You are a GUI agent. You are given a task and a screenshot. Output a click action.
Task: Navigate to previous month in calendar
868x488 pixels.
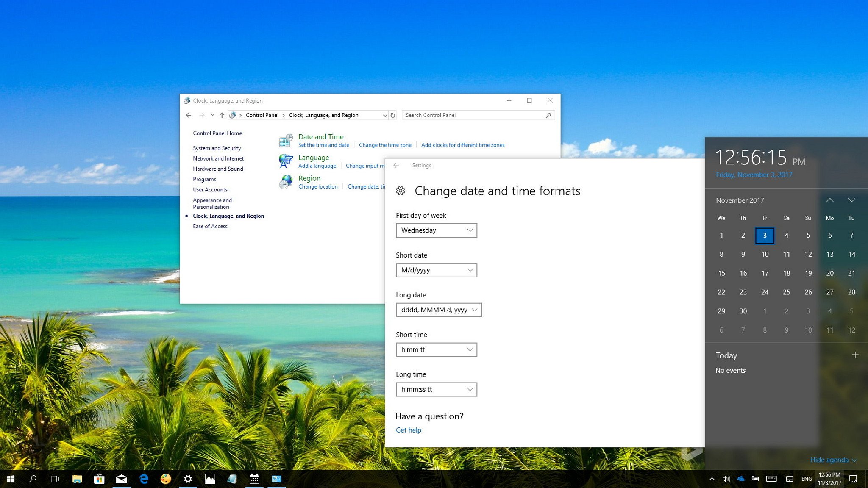[830, 200]
